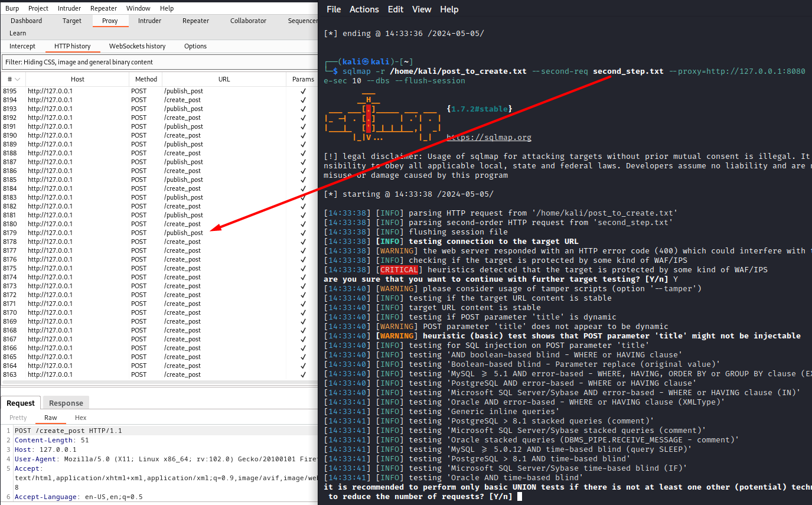Screen dimensions: 812x505
Task: Click the 'Host: 127.0.0.1' header line
Action: [x=45, y=449]
